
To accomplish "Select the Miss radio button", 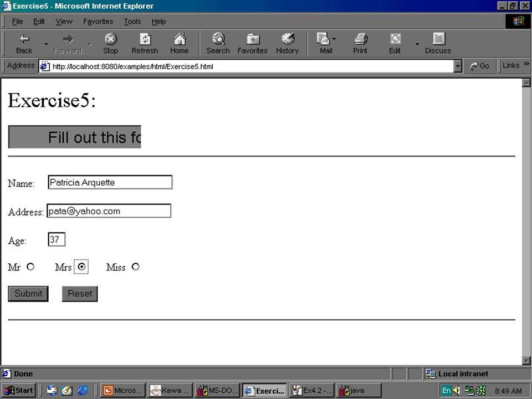I will [x=135, y=267].
